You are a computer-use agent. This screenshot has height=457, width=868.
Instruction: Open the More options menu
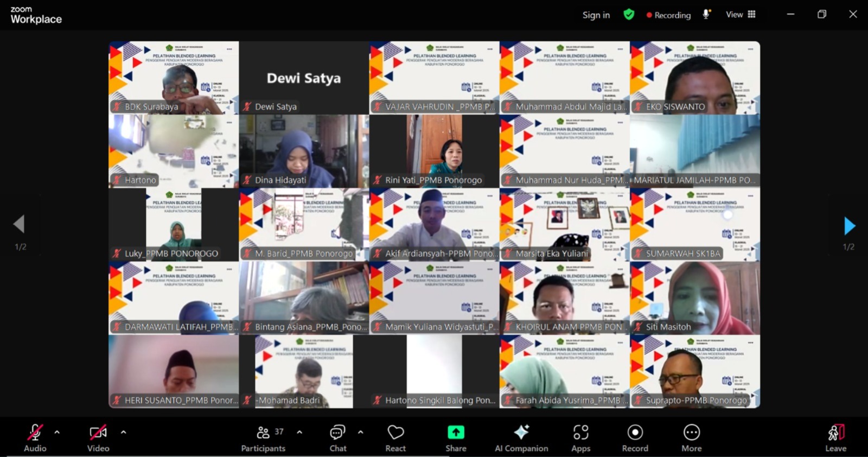691,439
